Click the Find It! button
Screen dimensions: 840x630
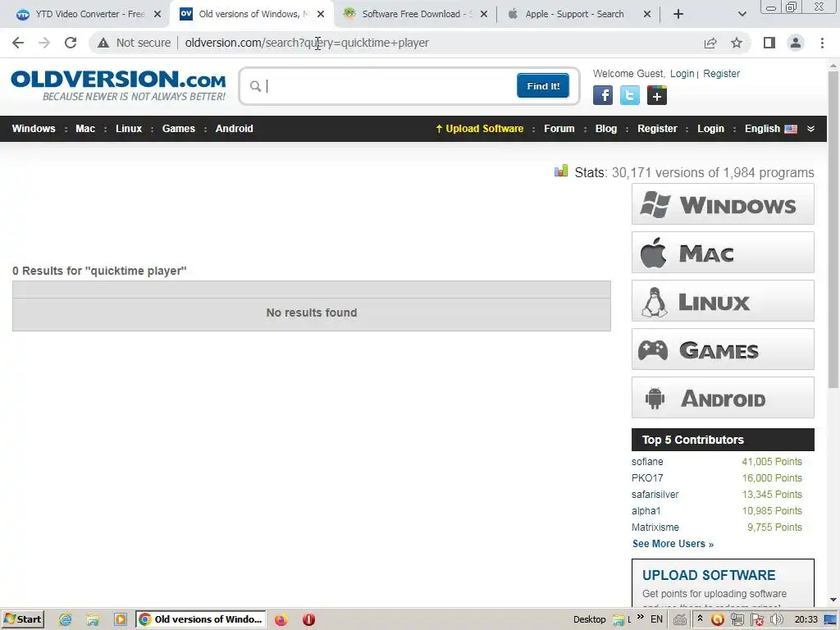tap(543, 86)
